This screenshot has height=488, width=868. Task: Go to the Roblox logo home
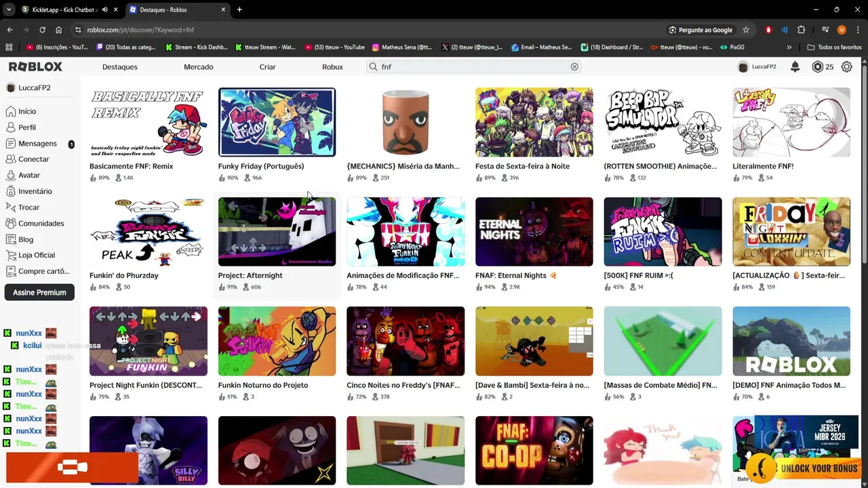(35, 66)
